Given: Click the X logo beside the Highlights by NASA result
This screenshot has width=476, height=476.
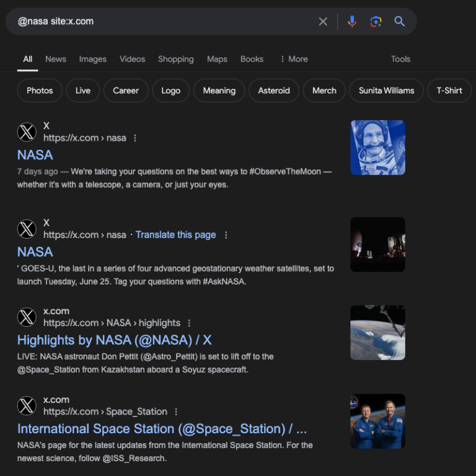Looking at the screenshot, I should tap(27, 317).
